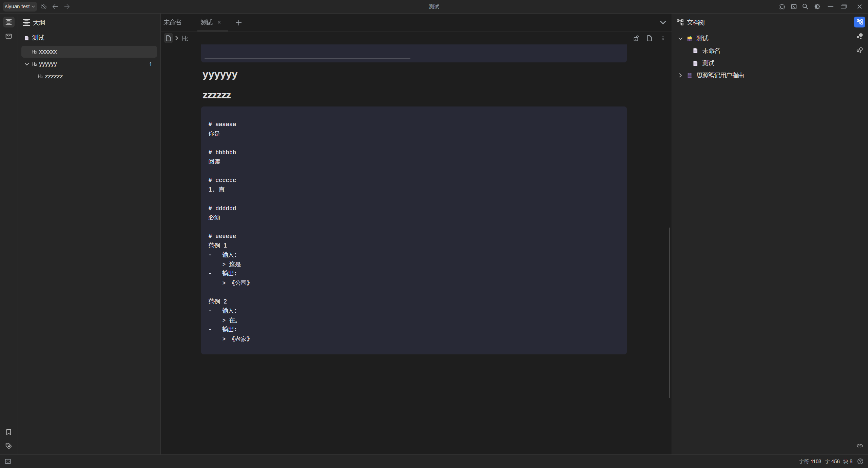
Task: Switch to the 未命名 tab
Action: pos(173,22)
